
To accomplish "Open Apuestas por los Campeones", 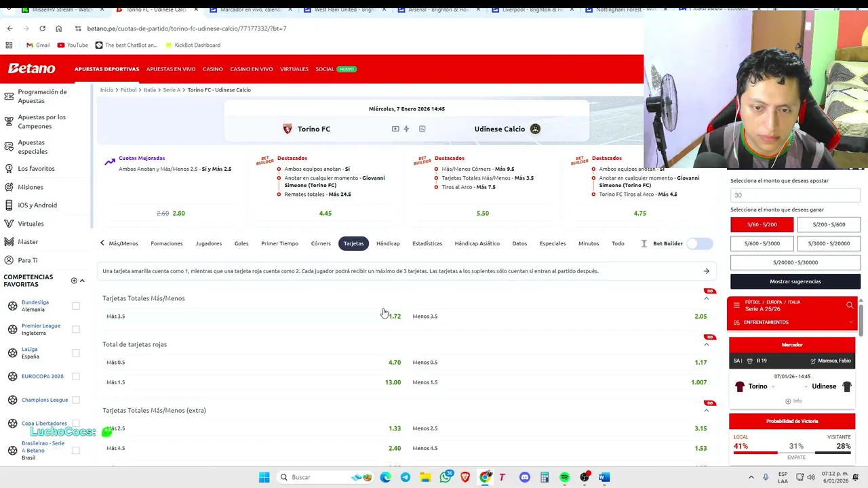I will pyautogui.click(x=42, y=121).
